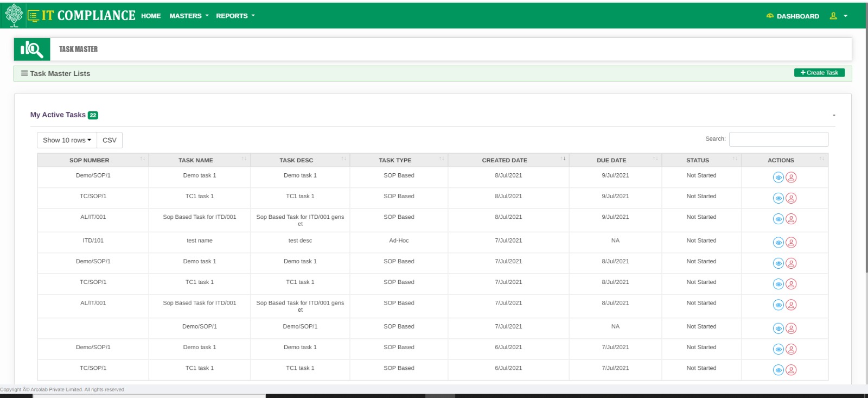Click eye icon in the ITD/101 row

[x=778, y=243]
